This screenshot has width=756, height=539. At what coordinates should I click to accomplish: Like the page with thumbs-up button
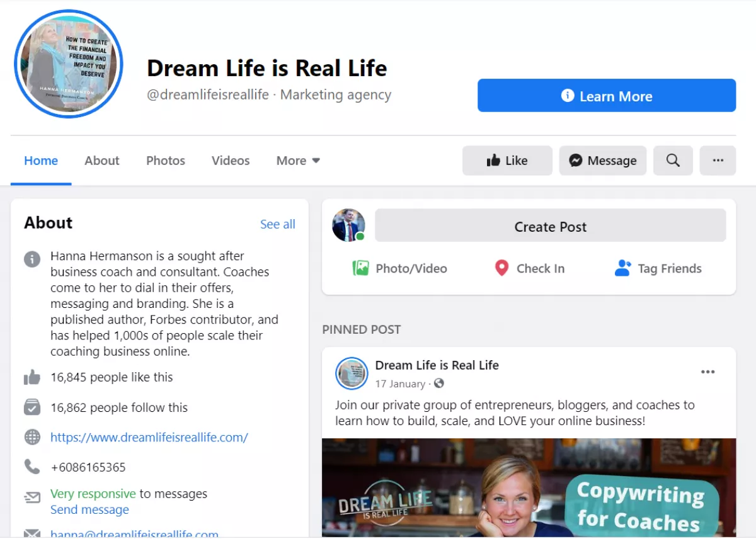(x=507, y=161)
